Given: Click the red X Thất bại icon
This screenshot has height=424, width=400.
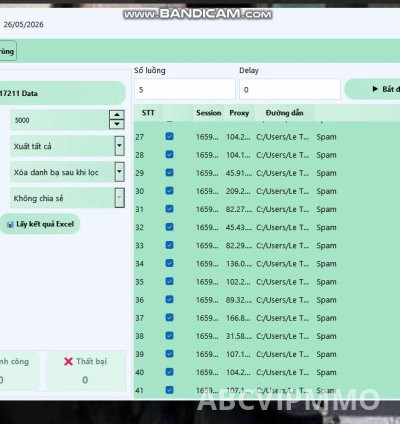Looking at the screenshot, I should pyautogui.click(x=68, y=361).
